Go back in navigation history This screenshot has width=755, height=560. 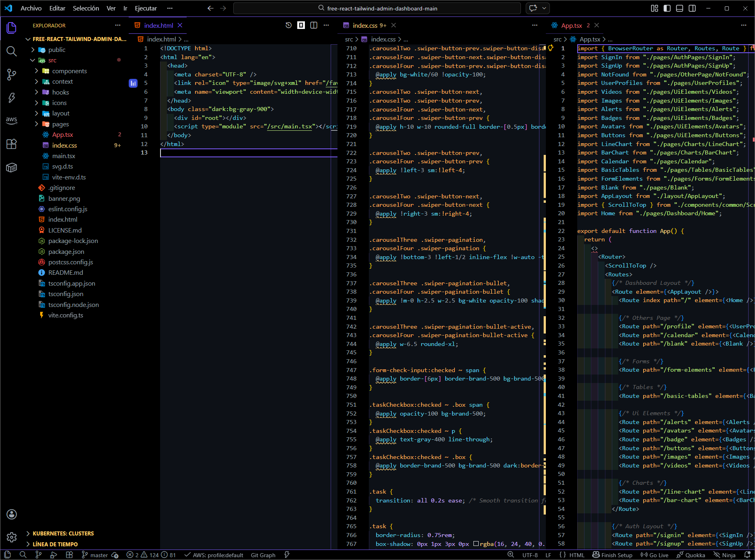click(x=210, y=8)
